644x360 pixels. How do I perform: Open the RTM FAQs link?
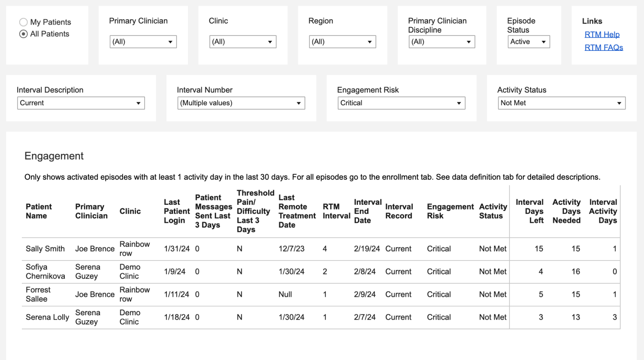pyautogui.click(x=604, y=47)
